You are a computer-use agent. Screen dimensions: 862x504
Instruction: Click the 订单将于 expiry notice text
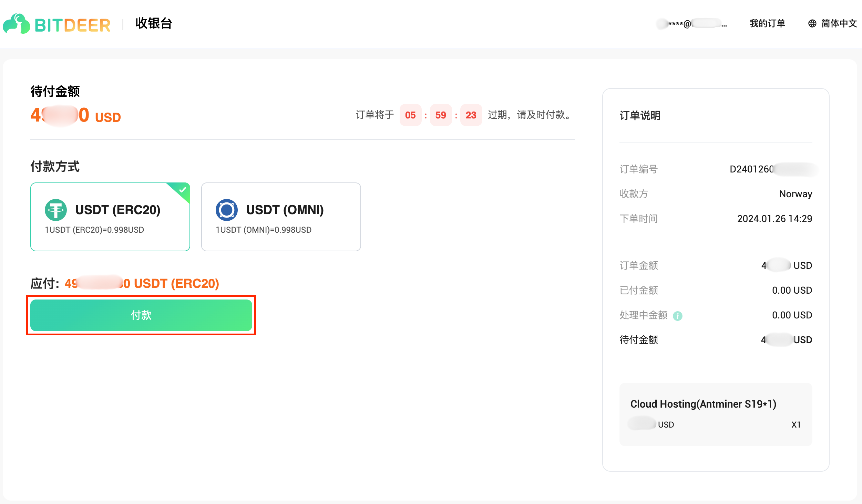375,115
